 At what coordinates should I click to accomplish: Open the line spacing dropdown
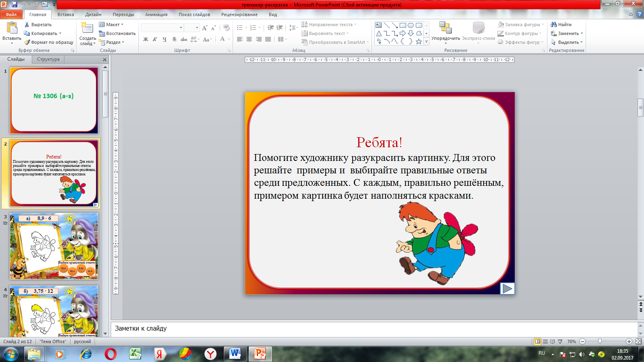pos(293,28)
